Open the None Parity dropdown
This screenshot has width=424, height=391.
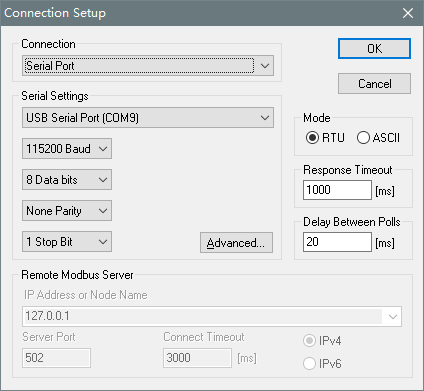[x=67, y=211]
